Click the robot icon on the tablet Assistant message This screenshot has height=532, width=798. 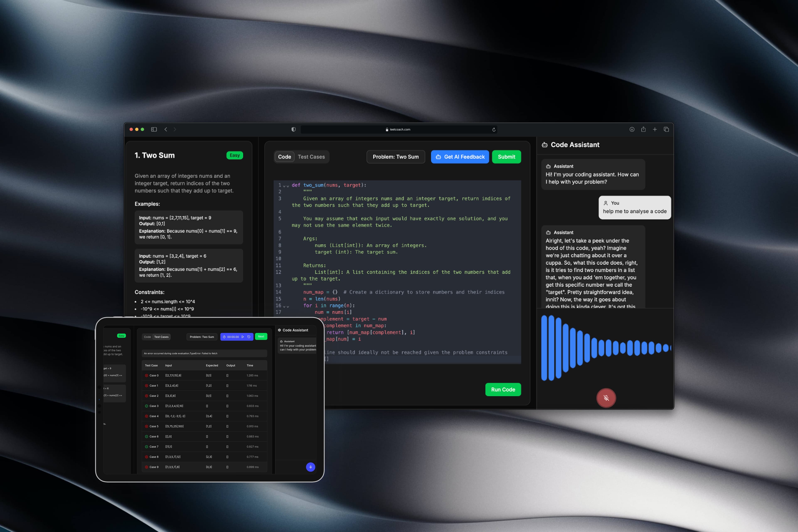tap(281, 341)
